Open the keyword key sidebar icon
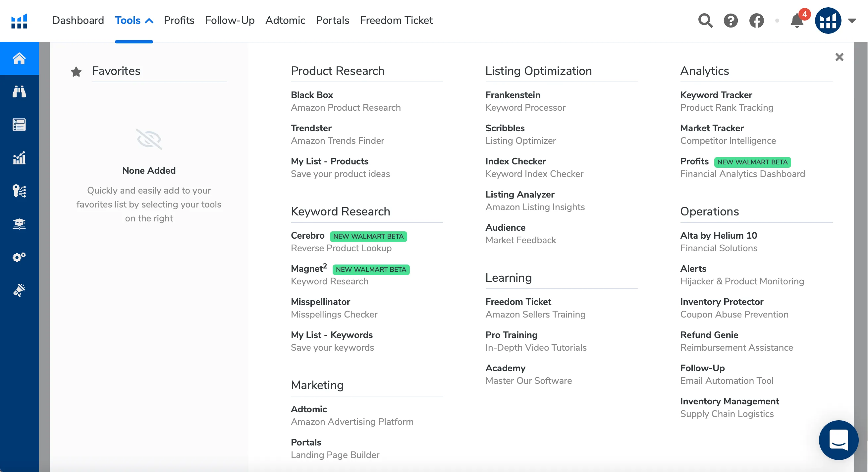Screen dimensions: 868x472 coord(19,191)
